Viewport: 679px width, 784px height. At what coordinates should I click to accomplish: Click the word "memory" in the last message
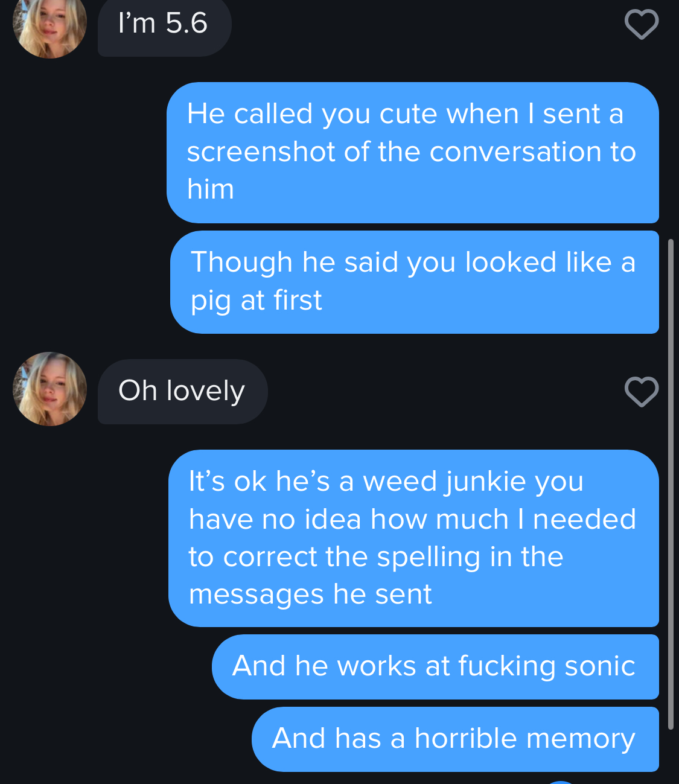[581, 739]
